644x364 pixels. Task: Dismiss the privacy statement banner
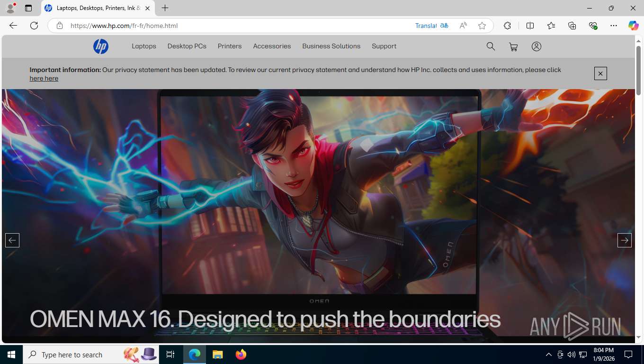pos(600,73)
